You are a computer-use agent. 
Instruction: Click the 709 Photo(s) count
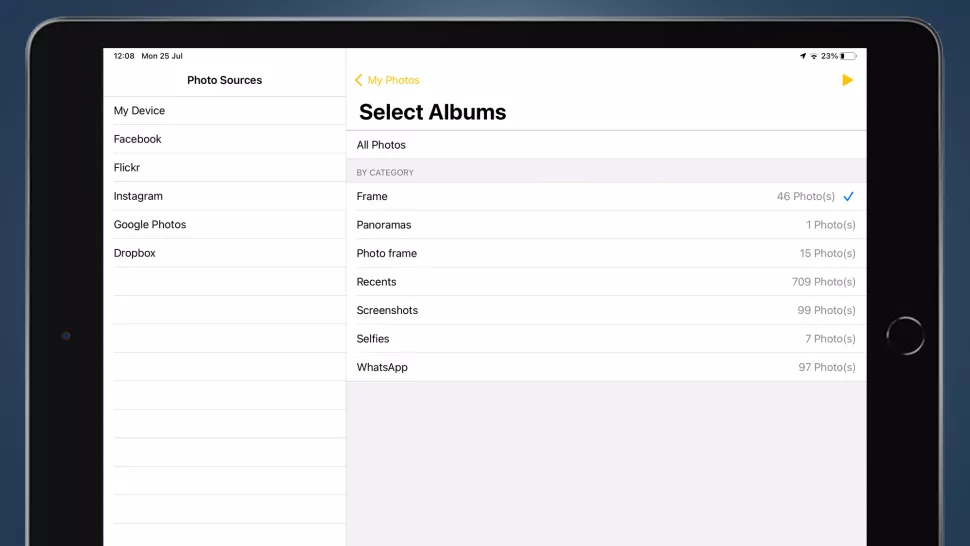pyautogui.click(x=823, y=281)
